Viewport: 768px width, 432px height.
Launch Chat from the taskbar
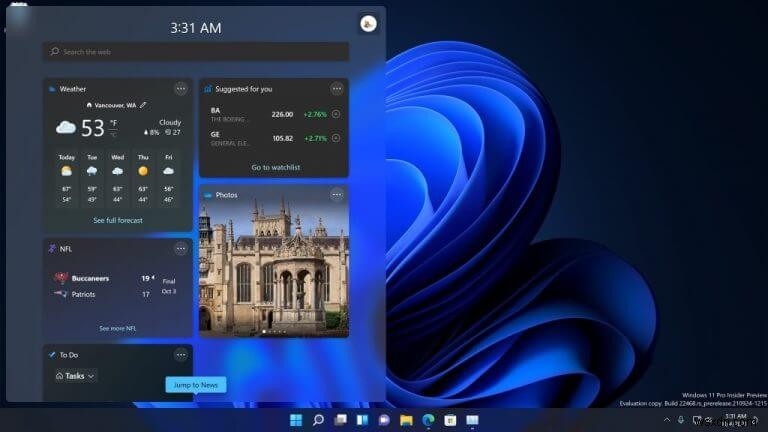(384, 420)
